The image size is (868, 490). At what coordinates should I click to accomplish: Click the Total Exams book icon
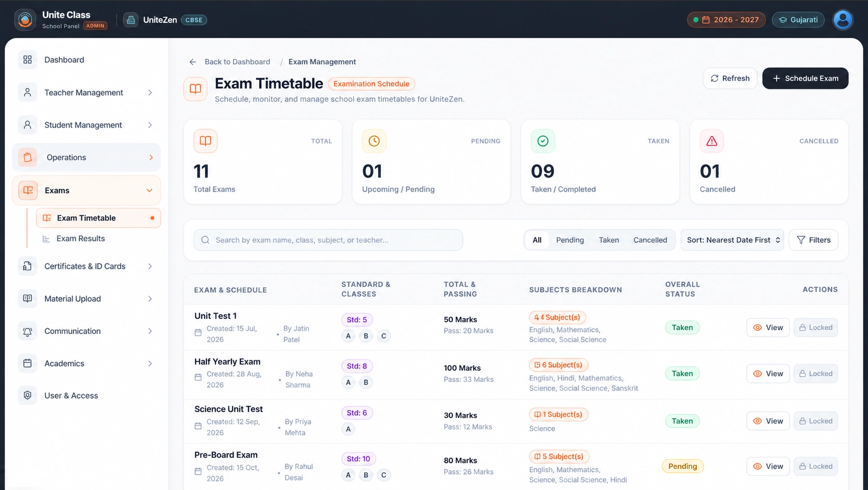[x=205, y=141]
